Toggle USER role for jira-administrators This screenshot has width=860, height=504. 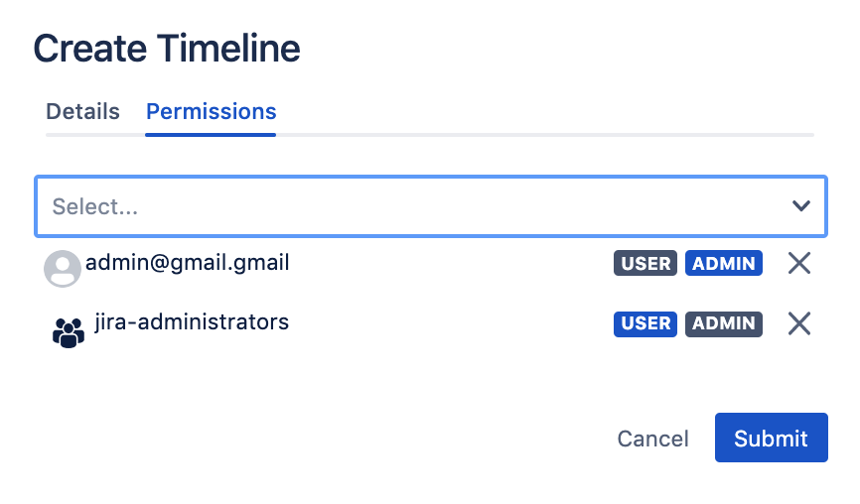(645, 323)
